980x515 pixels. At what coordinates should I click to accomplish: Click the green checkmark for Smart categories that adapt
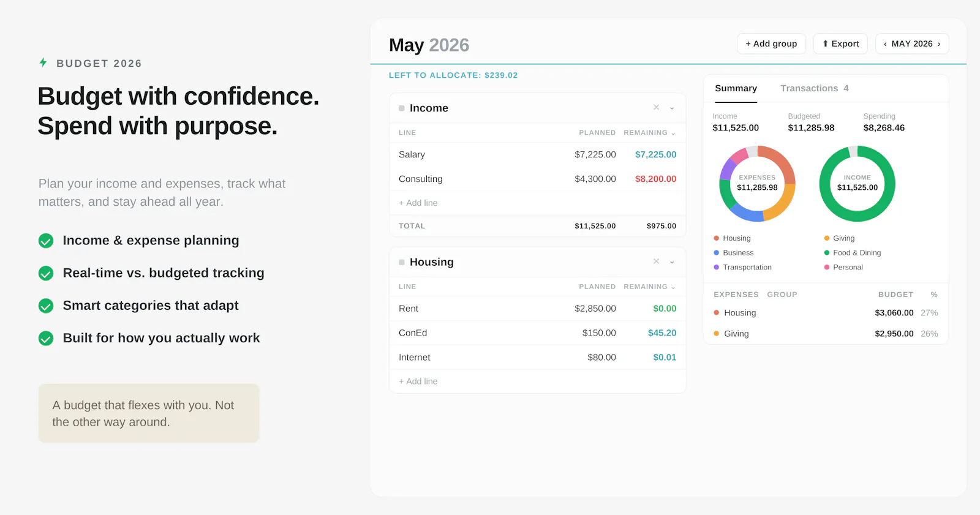[x=46, y=306]
